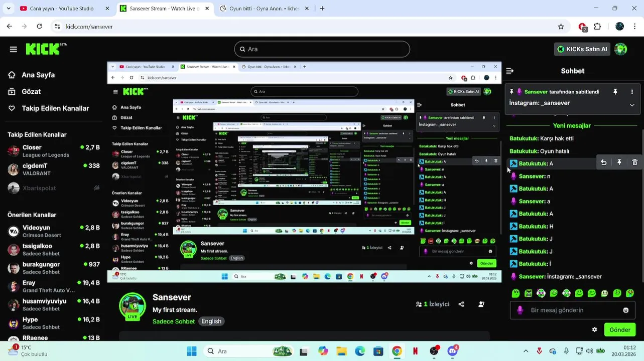
Task: Open your profile avatar menu on Kick
Action: (621, 49)
